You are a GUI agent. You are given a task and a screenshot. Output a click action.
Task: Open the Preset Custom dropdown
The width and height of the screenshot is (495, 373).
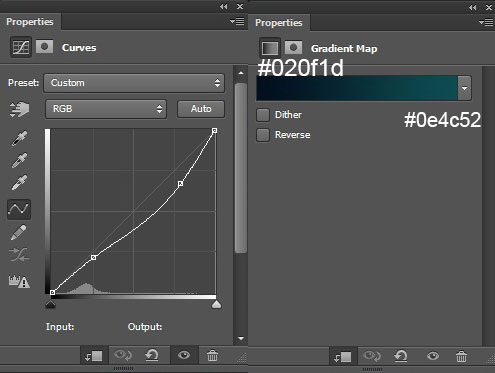[x=134, y=83]
